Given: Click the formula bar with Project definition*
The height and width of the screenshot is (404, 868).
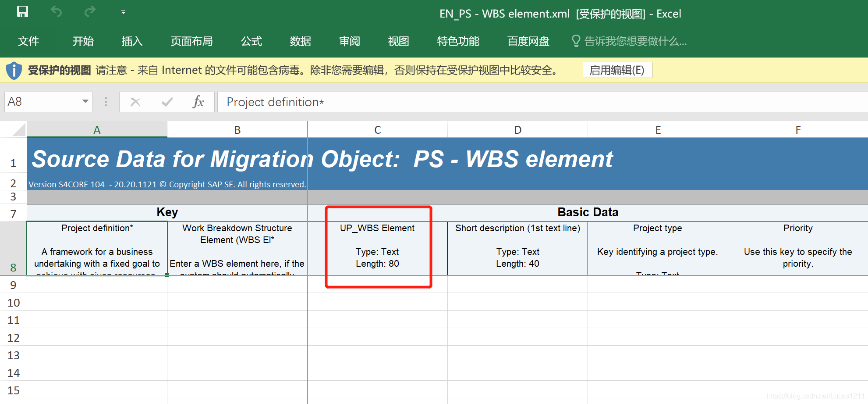Looking at the screenshot, I should 542,102.
